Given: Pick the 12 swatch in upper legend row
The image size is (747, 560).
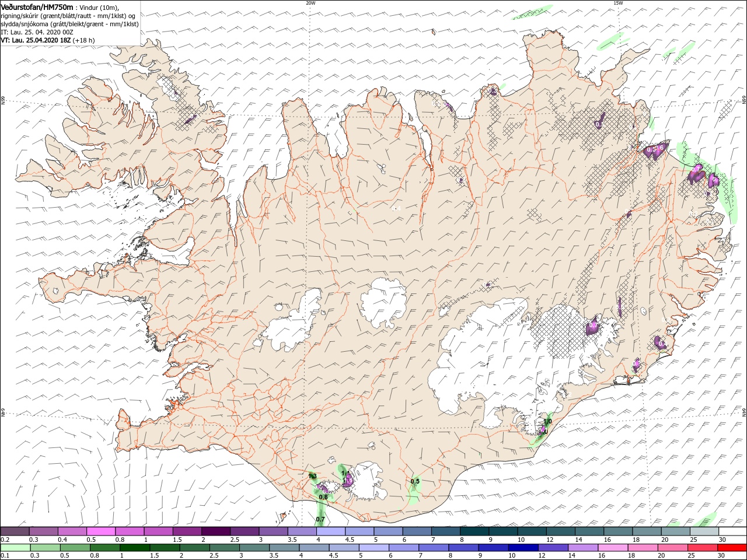Looking at the screenshot, I should point(560,531).
